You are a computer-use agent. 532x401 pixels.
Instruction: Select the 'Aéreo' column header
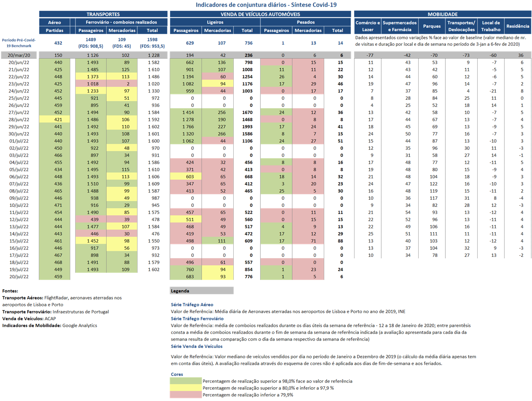coord(54,22)
